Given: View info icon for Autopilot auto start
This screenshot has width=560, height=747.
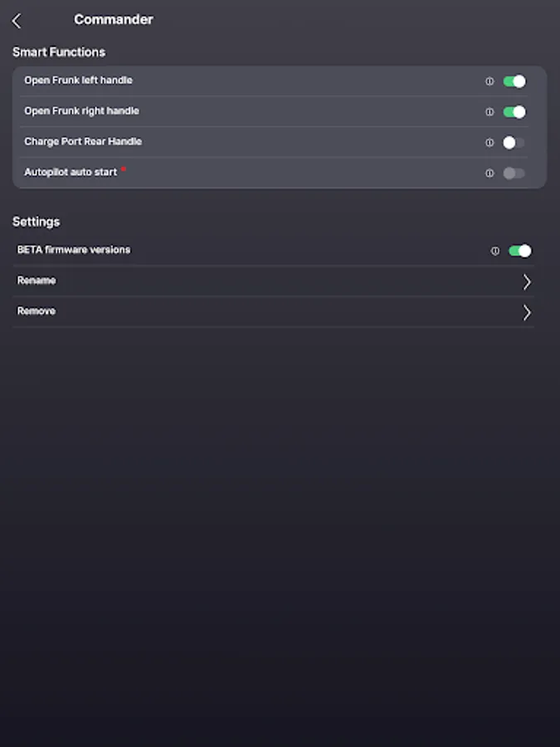Looking at the screenshot, I should pyautogui.click(x=489, y=173).
